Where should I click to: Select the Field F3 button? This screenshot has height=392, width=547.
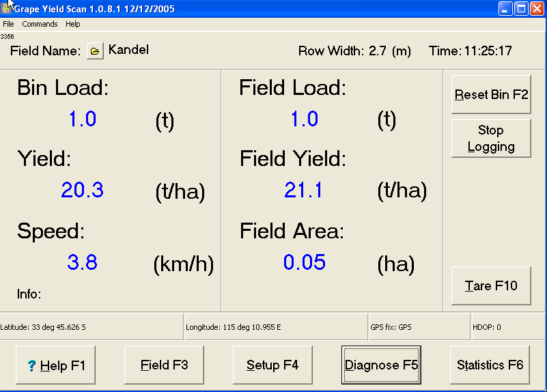[164, 365]
